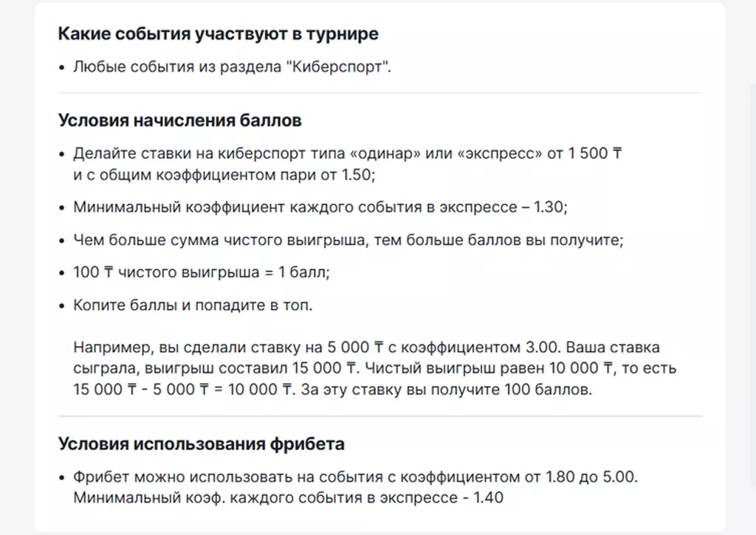Select the heading "Условия использования фрибета"
Image resolution: width=756 pixels, height=535 pixels.
tap(202, 444)
